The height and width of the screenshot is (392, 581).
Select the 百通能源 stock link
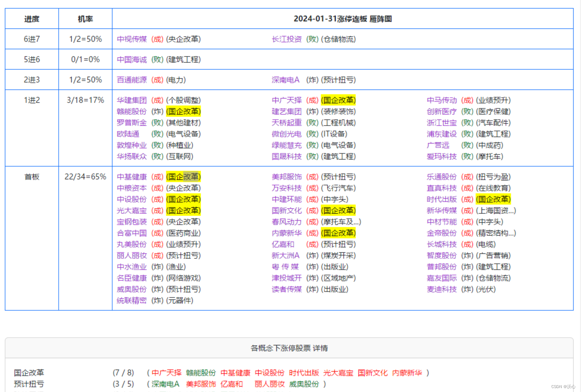tap(132, 80)
